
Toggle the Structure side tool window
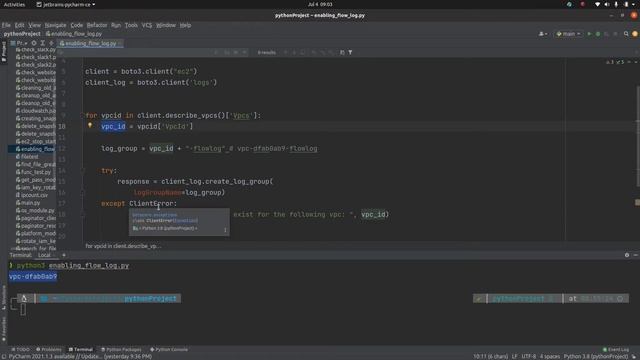[4, 297]
